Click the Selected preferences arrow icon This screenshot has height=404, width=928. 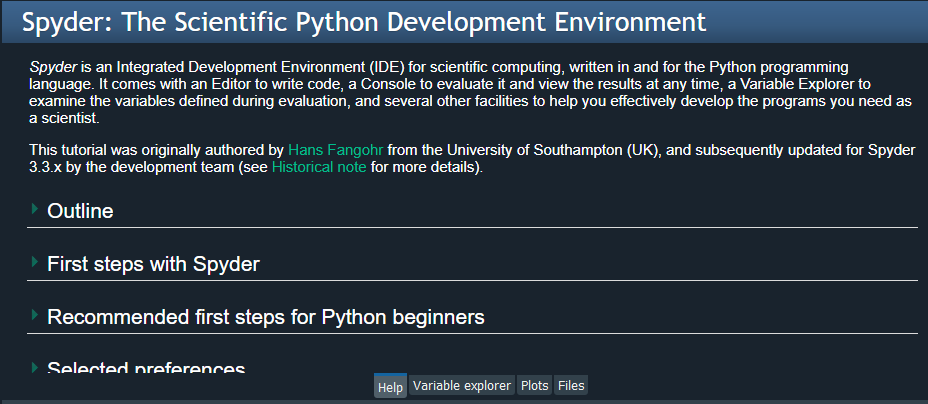pyautogui.click(x=35, y=367)
